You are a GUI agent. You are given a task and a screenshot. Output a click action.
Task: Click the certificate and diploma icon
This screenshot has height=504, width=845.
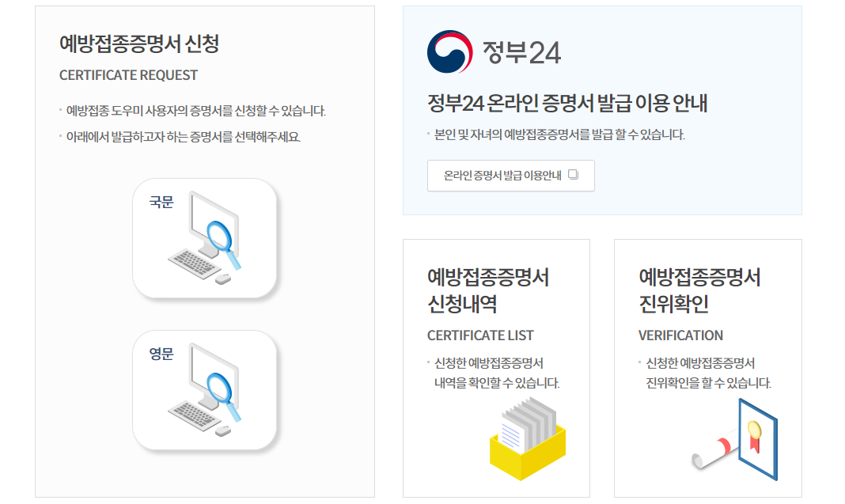coord(735,440)
